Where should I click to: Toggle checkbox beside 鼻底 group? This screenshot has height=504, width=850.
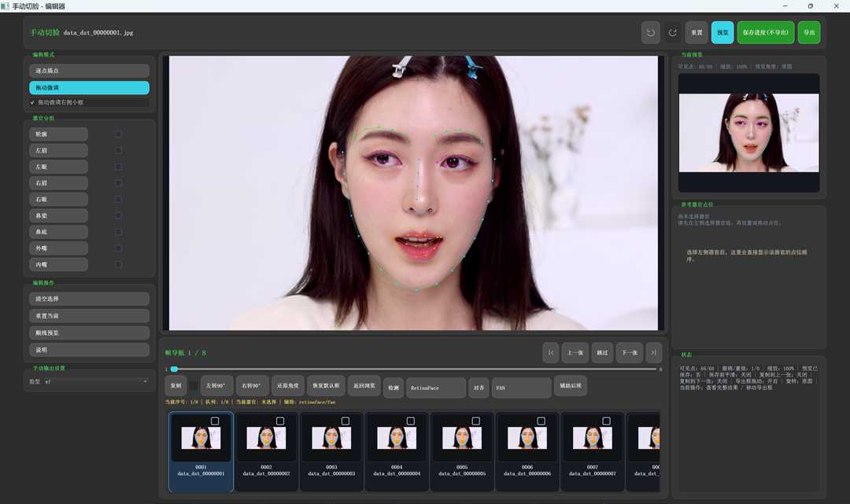(x=118, y=232)
